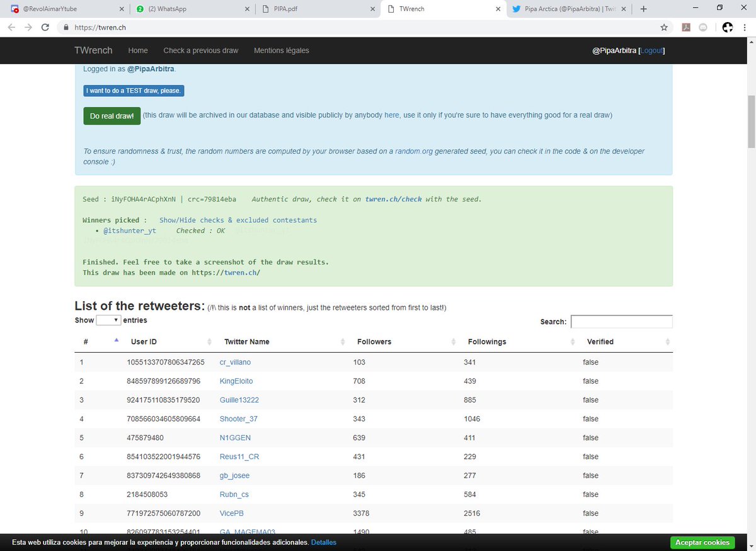Image resolution: width=756 pixels, height=551 pixels.
Task: Open the cookie Detalles link
Action: coord(324,542)
